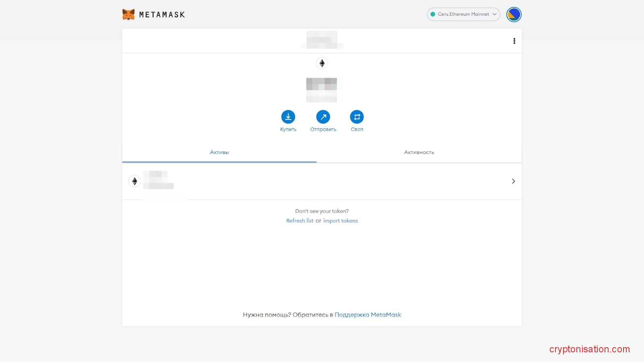The height and width of the screenshot is (362, 644).
Task: Click the Refresh list link
Action: tap(299, 221)
